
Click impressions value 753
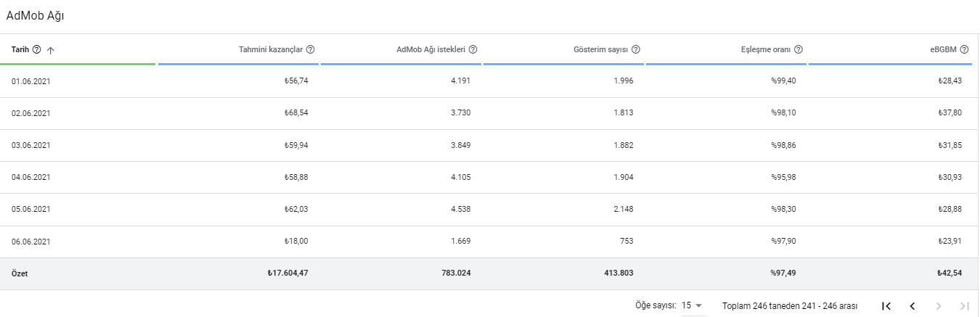click(x=626, y=241)
